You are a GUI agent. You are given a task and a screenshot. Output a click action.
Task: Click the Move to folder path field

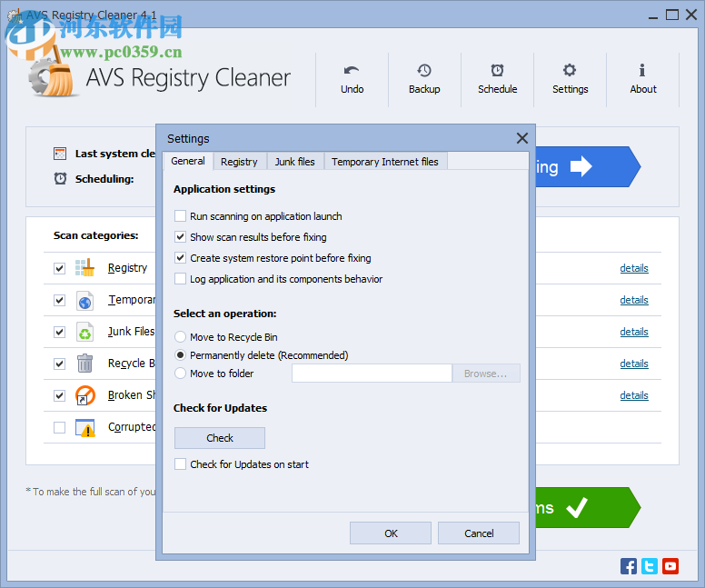point(372,374)
